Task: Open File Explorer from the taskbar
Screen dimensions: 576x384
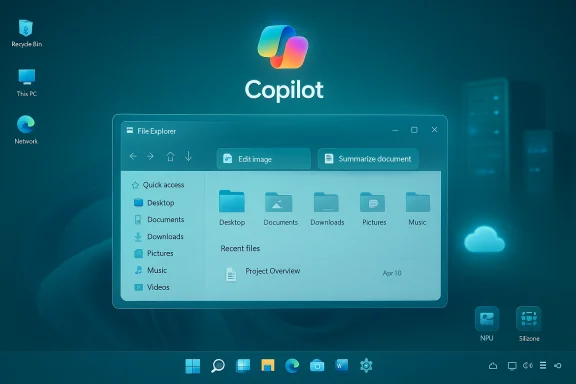Action: pyautogui.click(x=268, y=365)
